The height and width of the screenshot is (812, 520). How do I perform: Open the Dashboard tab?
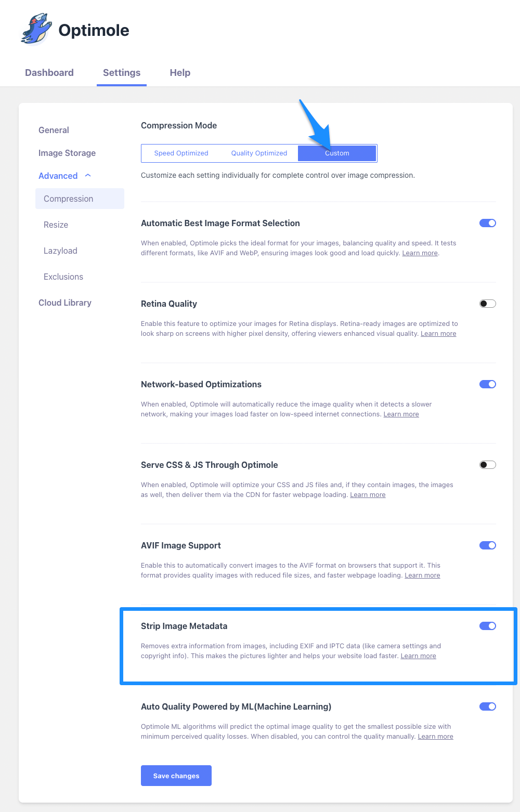tap(49, 73)
